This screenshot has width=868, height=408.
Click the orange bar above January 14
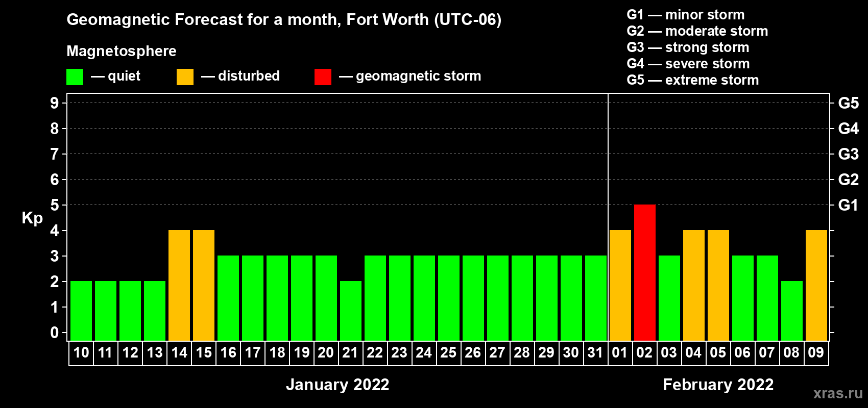point(179,285)
